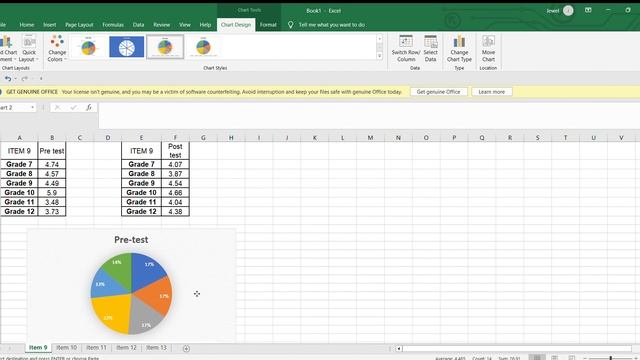Open the Quick Layout dropdown
Image resolution: width=640 pixels, height=360 pixels.
point(29,49)
